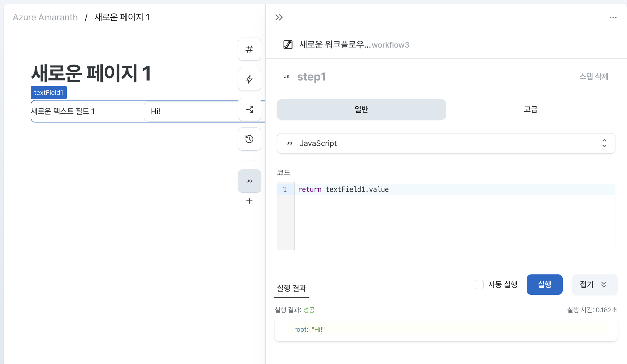Open the shuffle arrows workflow icon
The width and height of the screenshot is (627, 364).
[250, 109]
